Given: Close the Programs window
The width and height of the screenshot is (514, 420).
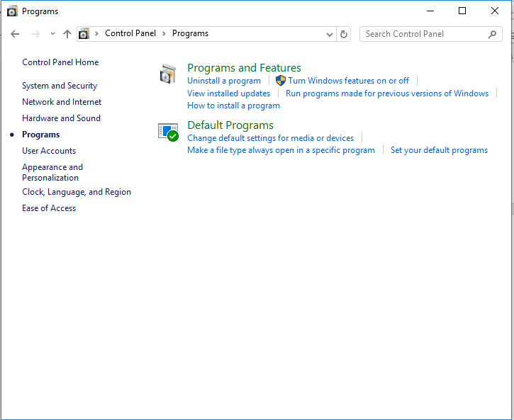Looking at the screenshot, I should coord(495,11).
